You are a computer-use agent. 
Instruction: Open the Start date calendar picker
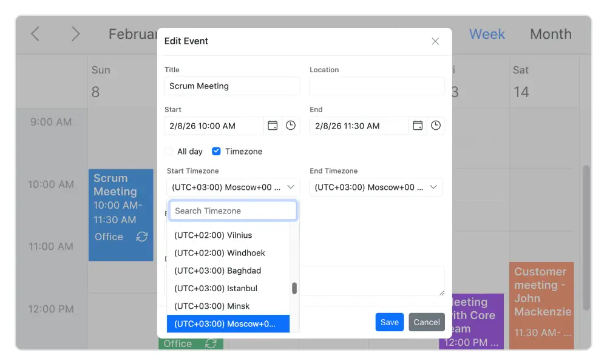[273, 126]
